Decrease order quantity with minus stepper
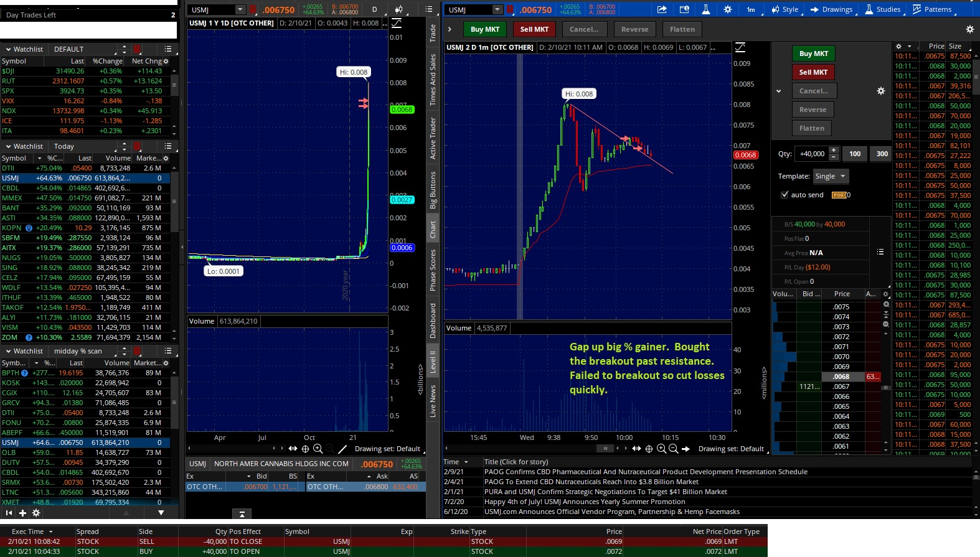Screen dimensions: 980x557 pyautogui.click(x=834, y=157)
